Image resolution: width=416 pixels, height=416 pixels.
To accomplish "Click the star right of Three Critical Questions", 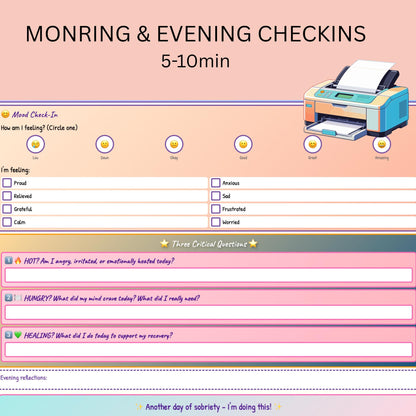I will coord(253,243).
